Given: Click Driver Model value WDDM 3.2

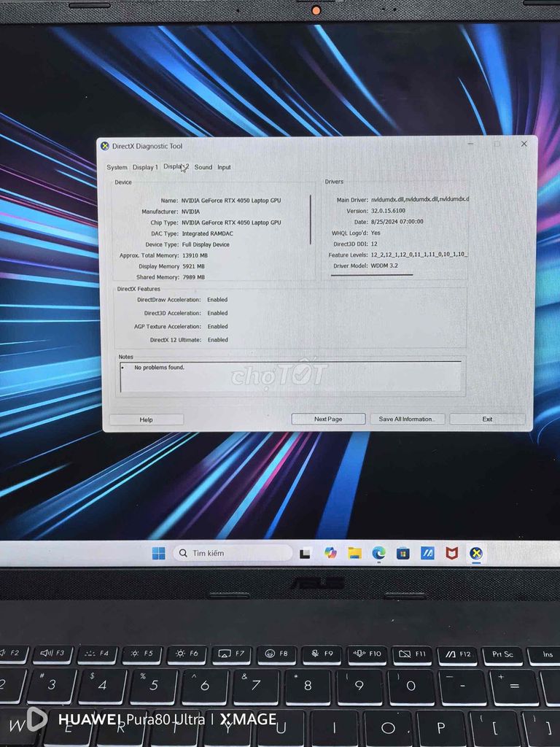Looking at the screenshot, I should (384, 266).
